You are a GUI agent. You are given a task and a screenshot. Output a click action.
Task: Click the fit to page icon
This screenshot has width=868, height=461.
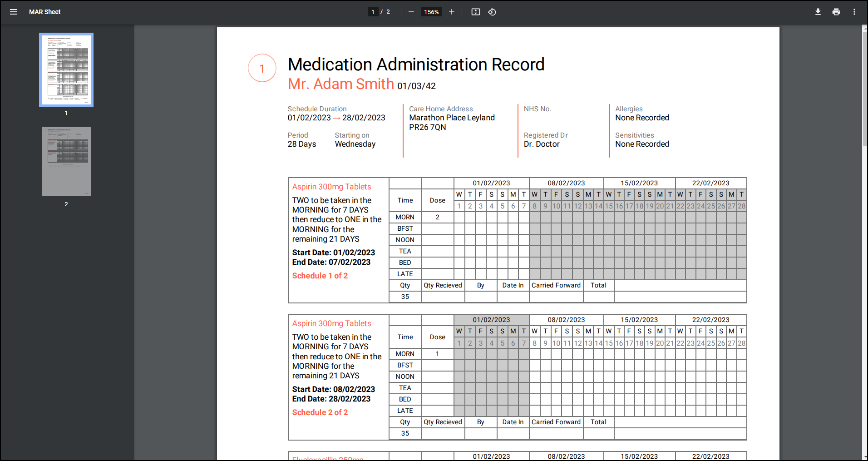pyautogui.click(x=475, y=12)
